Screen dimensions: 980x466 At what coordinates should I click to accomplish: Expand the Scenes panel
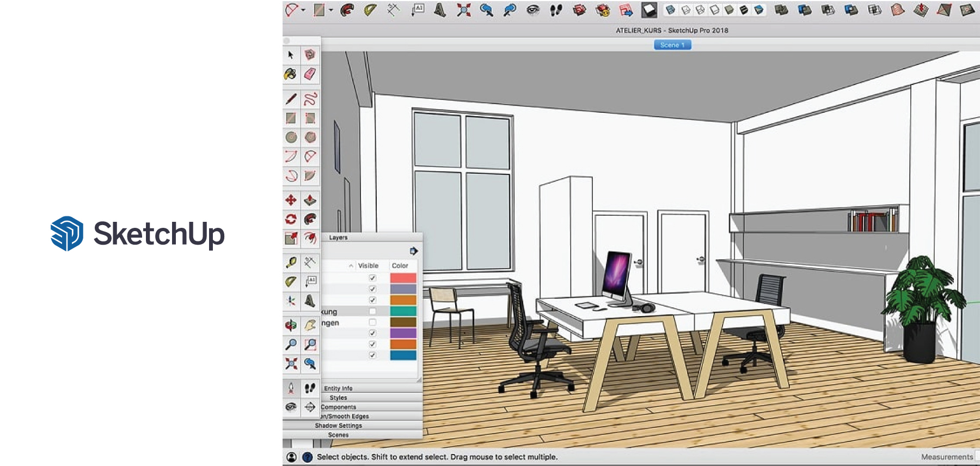point(353,434)
